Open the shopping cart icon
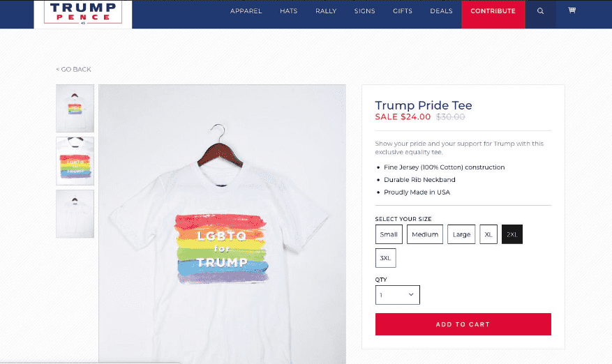Screen dimensions: 612x364 pyautogui.click(x=572, y=10)
